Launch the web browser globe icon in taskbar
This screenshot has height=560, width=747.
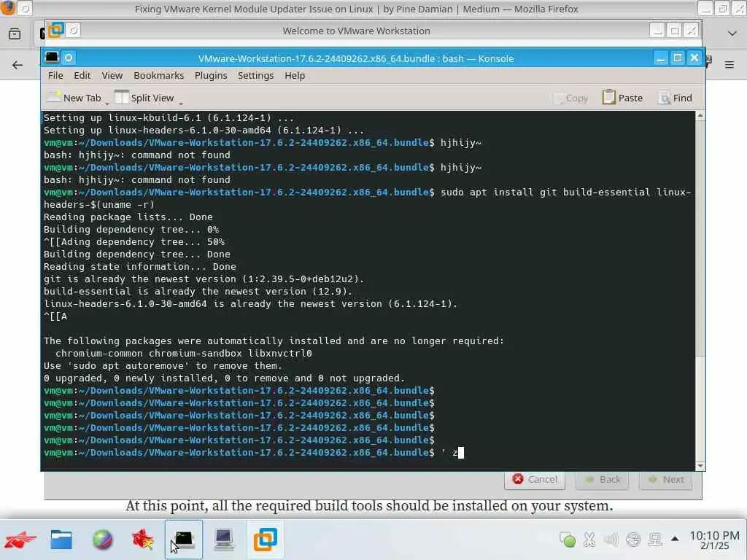tap(102, 540)
